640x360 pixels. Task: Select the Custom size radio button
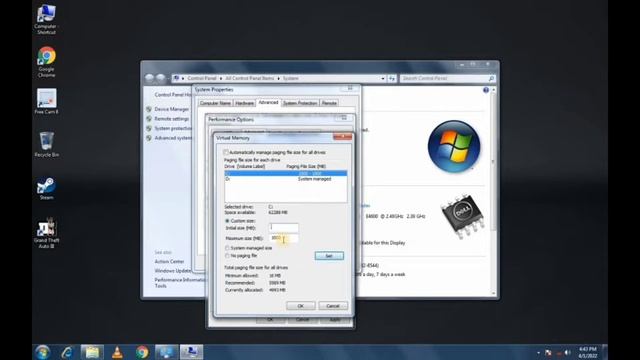[227, 221]
